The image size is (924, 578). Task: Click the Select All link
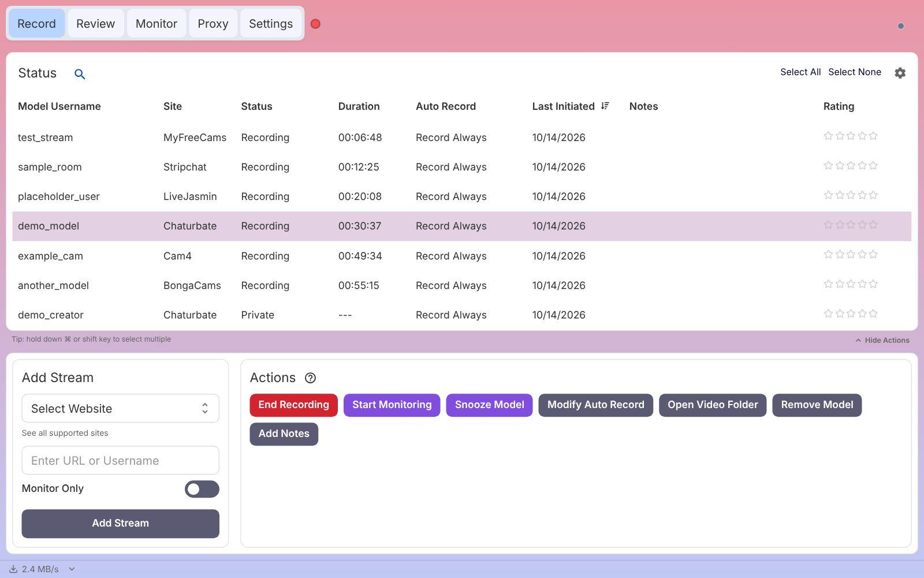pos(800,72)
